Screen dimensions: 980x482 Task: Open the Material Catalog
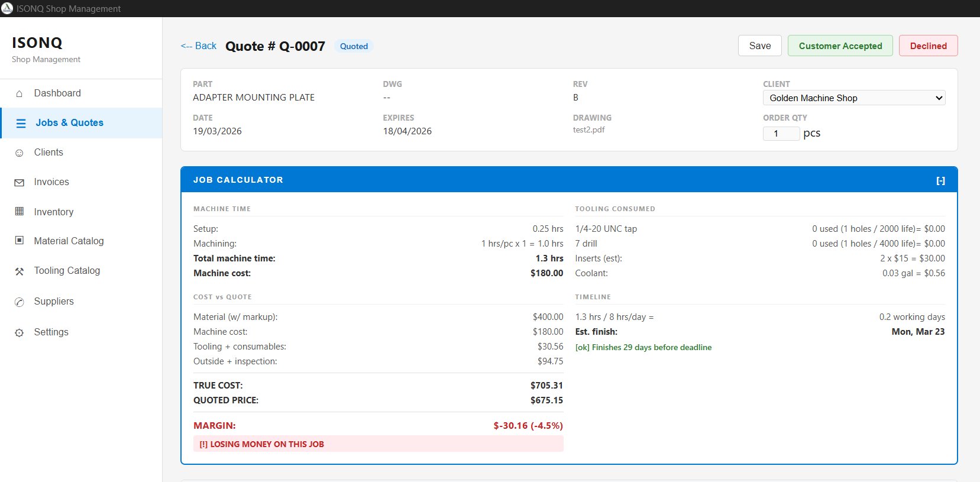pyautogui.click(x=81, y=241)
